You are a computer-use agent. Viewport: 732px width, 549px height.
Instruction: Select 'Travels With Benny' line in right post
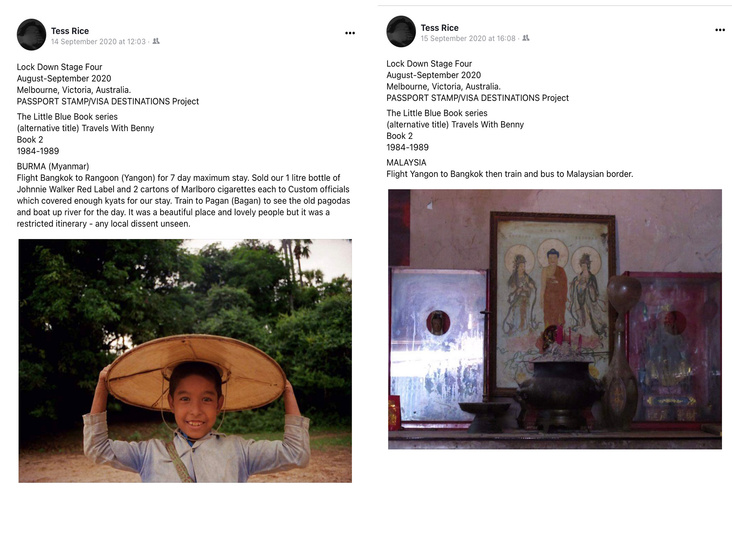click(x=455, y=125)
